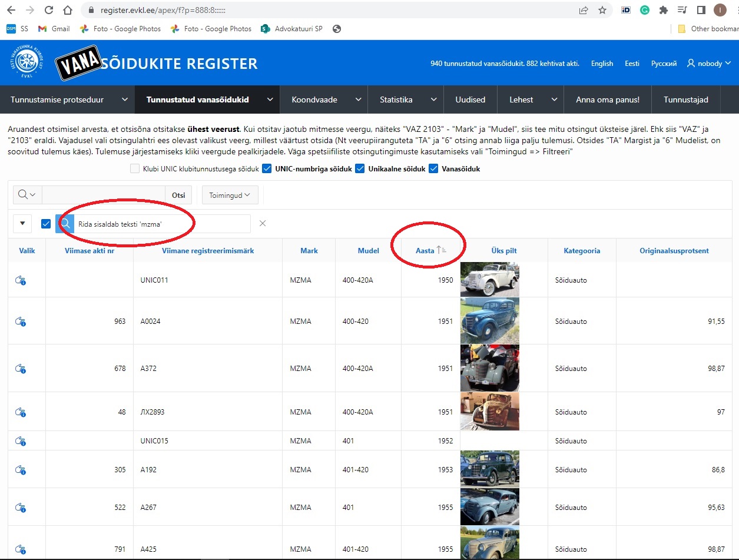Expand the Toimingud actions dropdown

(x=230, y=195)
